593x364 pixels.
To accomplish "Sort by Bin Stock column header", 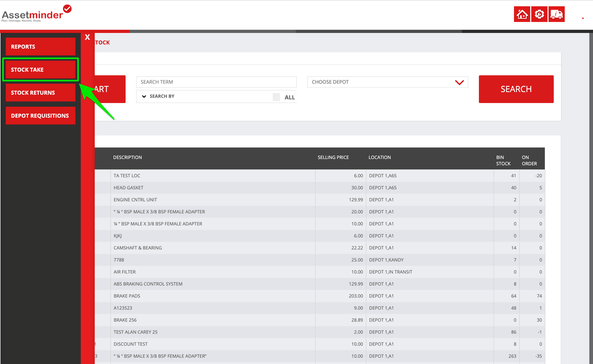I will 503,161.
